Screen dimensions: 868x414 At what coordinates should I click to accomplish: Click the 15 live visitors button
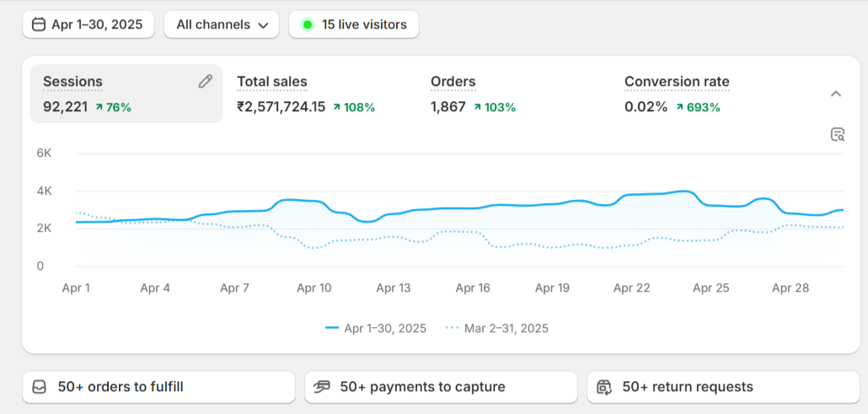click(354, 24)
